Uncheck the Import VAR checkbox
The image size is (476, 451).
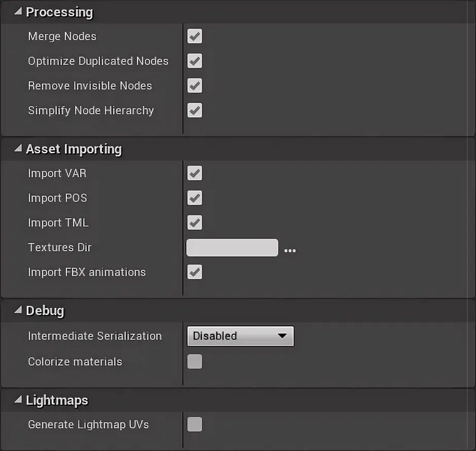point(195,174)
